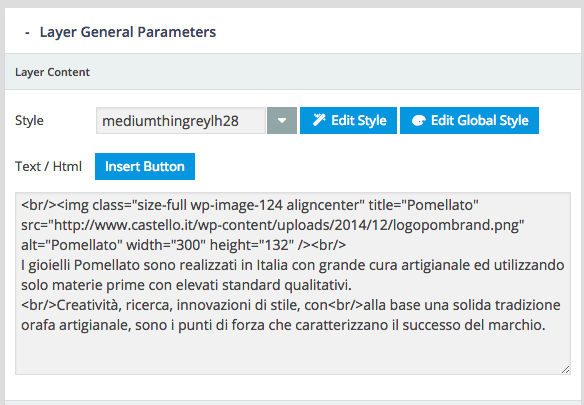This screenshot has height=405, width=584.
Task: Click empty space below the textarea text
Action: coord(293,354)
